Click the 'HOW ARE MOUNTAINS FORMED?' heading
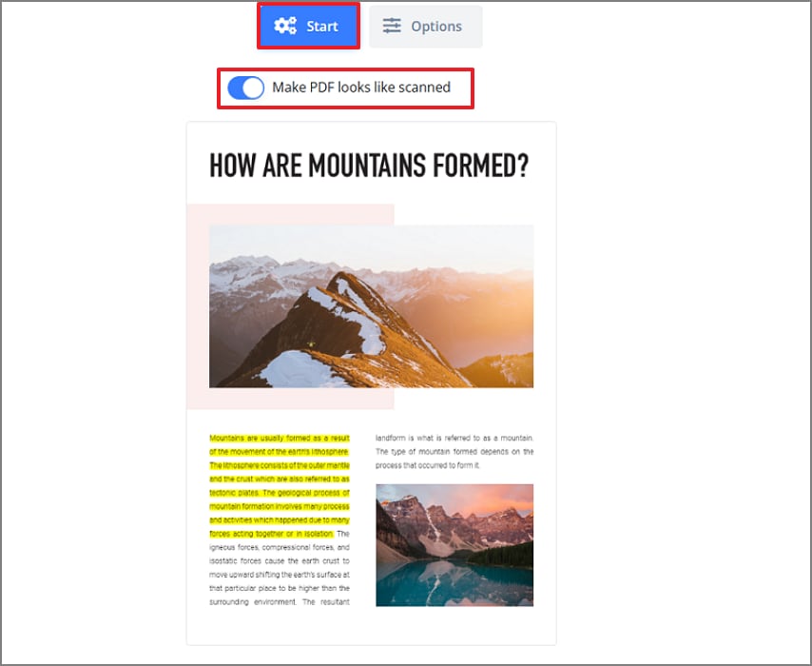Viewport: 812px width, 666px height. click(x=369, y=166)
